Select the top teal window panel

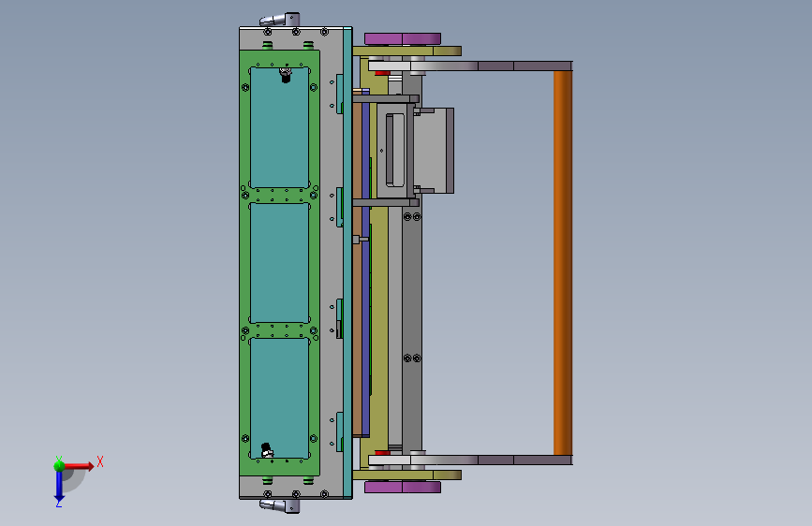point(280,127)
